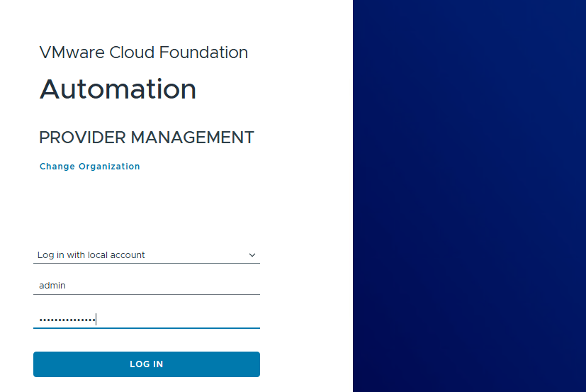
Task: Click the first dots of the password
Action: pos(44,320)
